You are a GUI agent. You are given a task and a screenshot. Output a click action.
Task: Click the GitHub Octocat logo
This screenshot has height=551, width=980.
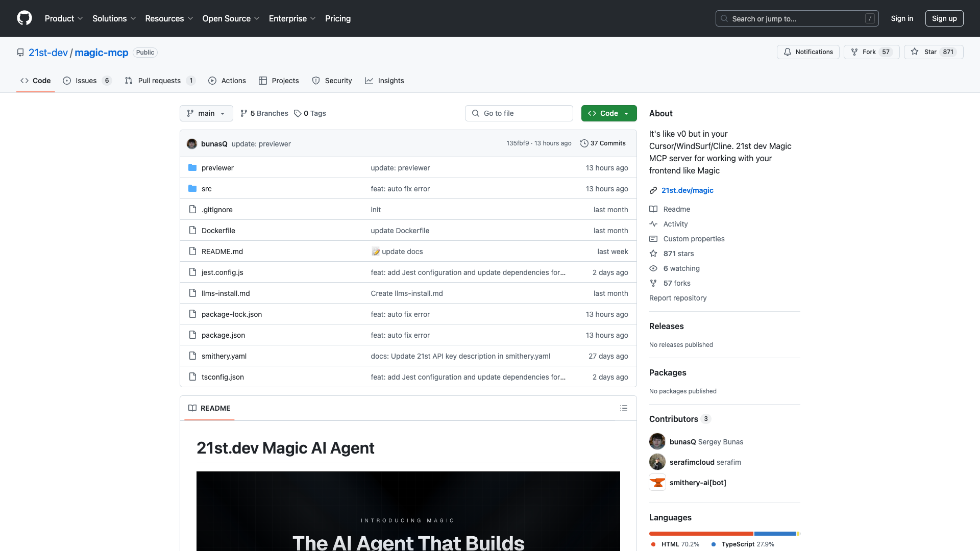[x=24, y=18]
